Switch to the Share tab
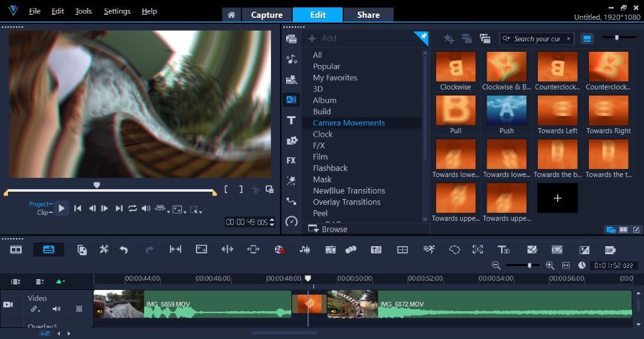The image size is (644, 339). 368,15
